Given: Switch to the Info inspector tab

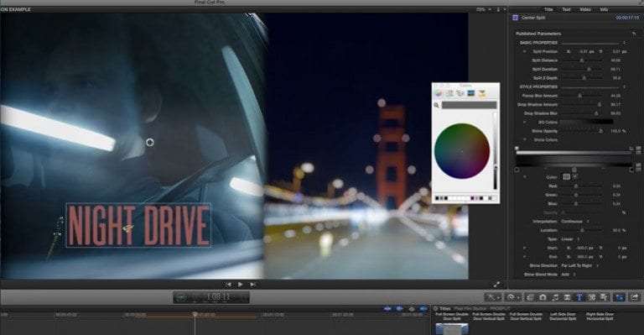Looking at the screenshot, I should pos(604,9).
